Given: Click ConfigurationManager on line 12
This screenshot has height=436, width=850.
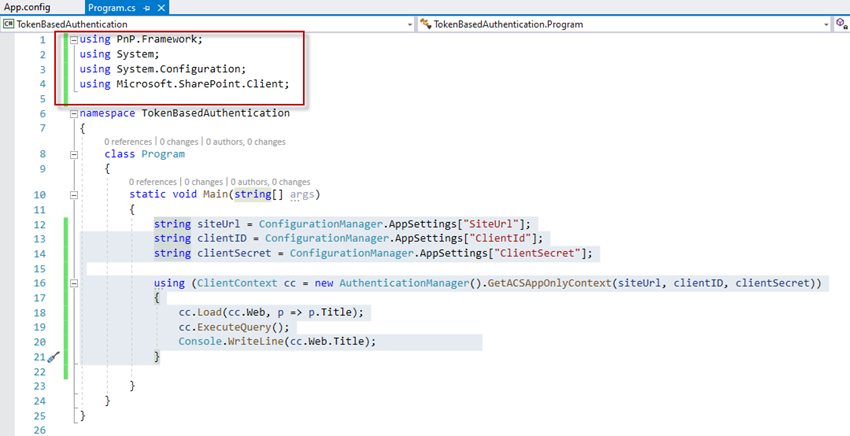Looking at the screenshot, I should click(320, 224).
